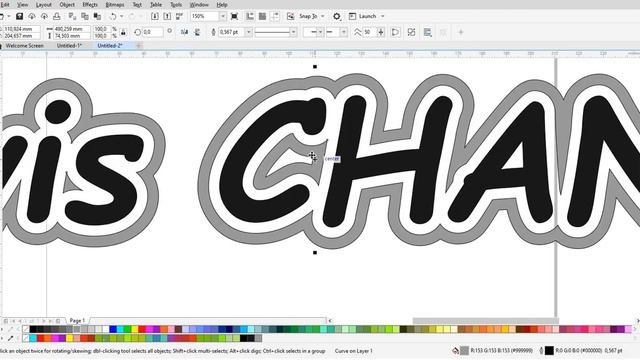Open the Table menu

[156, 5]
